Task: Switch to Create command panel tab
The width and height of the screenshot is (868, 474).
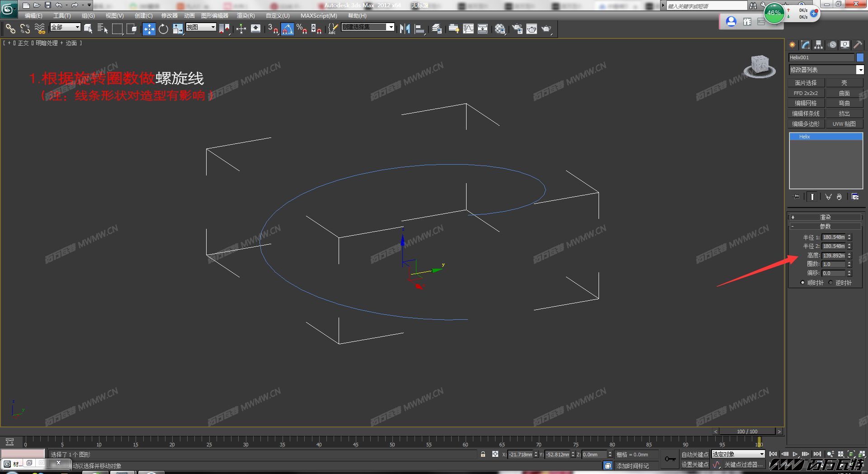Action: click(793, 45)
